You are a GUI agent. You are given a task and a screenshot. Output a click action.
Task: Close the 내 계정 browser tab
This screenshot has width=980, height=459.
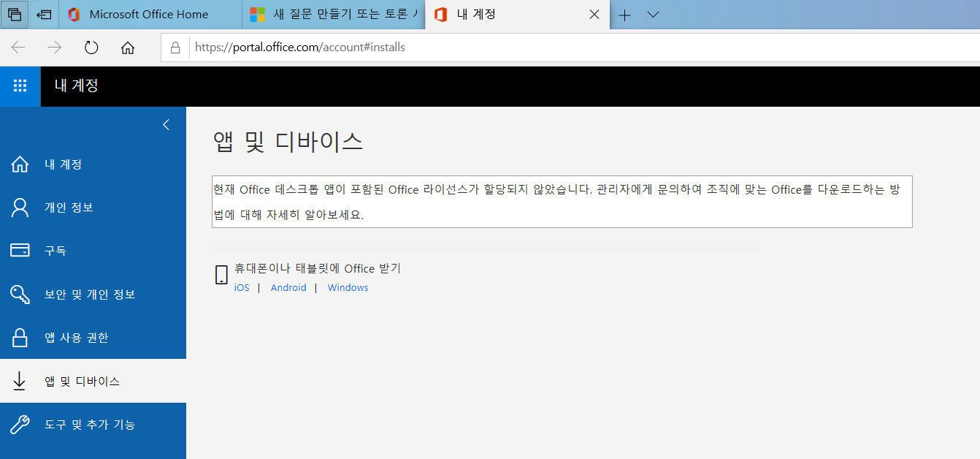[594, 15]
